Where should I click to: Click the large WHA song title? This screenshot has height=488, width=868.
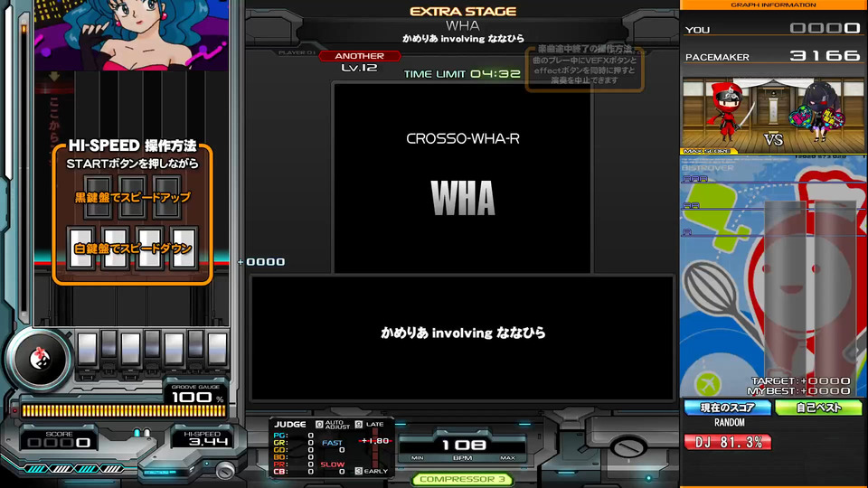click(463, 198)
